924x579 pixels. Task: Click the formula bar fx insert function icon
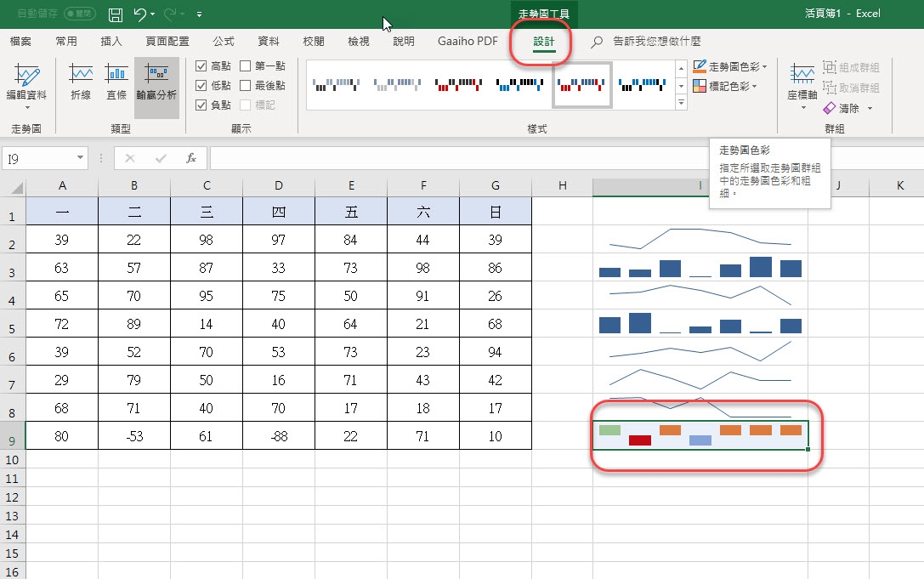[x=191, y=158]
